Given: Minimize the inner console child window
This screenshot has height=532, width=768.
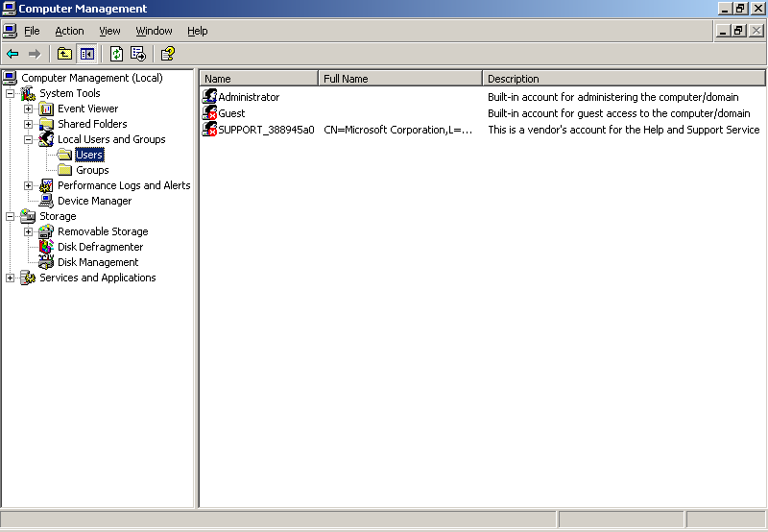Looking at the screenshot, I should pos(723,31).
